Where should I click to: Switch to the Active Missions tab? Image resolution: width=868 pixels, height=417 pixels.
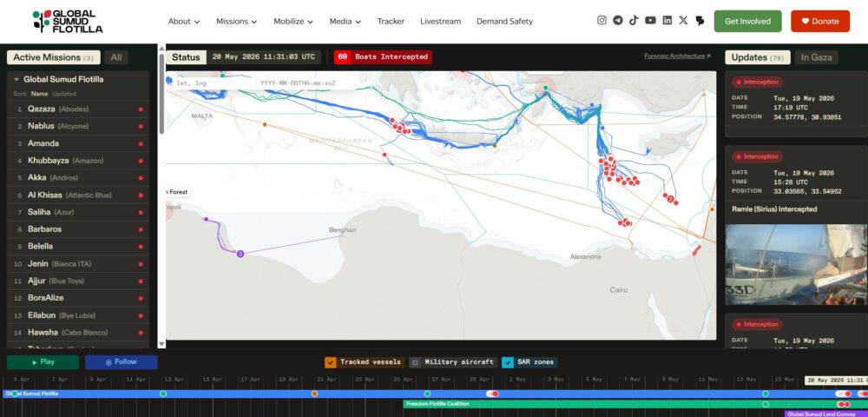53,57
